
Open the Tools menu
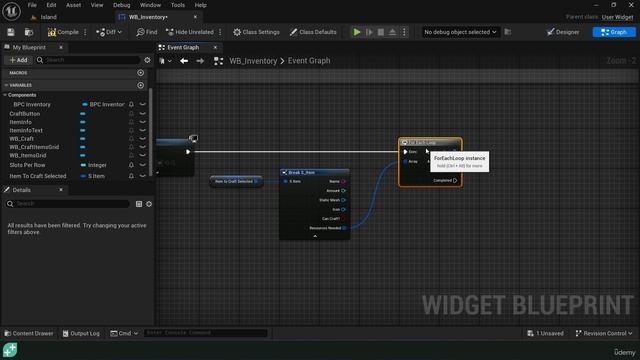[178, 5]
